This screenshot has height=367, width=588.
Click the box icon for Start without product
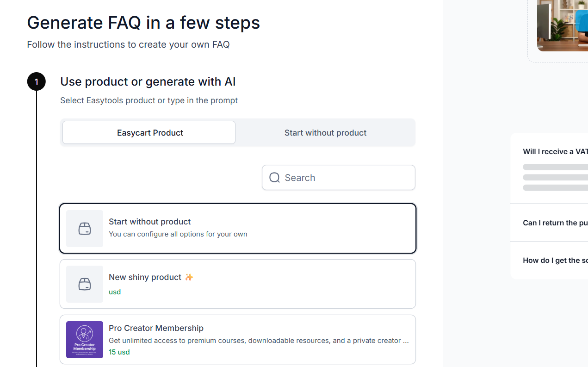[85, 229]
